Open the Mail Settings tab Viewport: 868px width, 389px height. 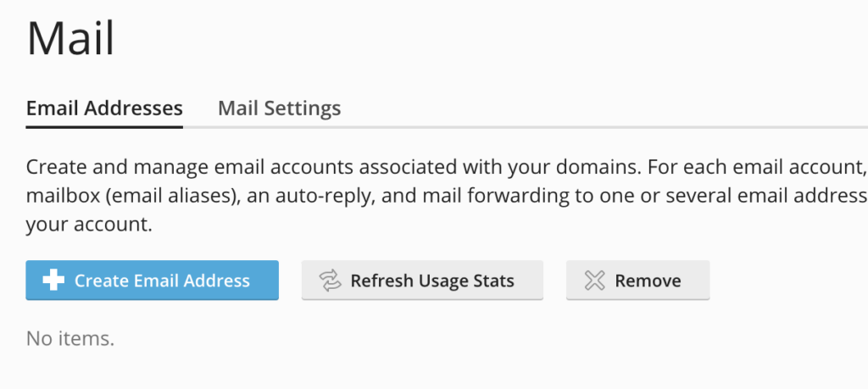279,108
